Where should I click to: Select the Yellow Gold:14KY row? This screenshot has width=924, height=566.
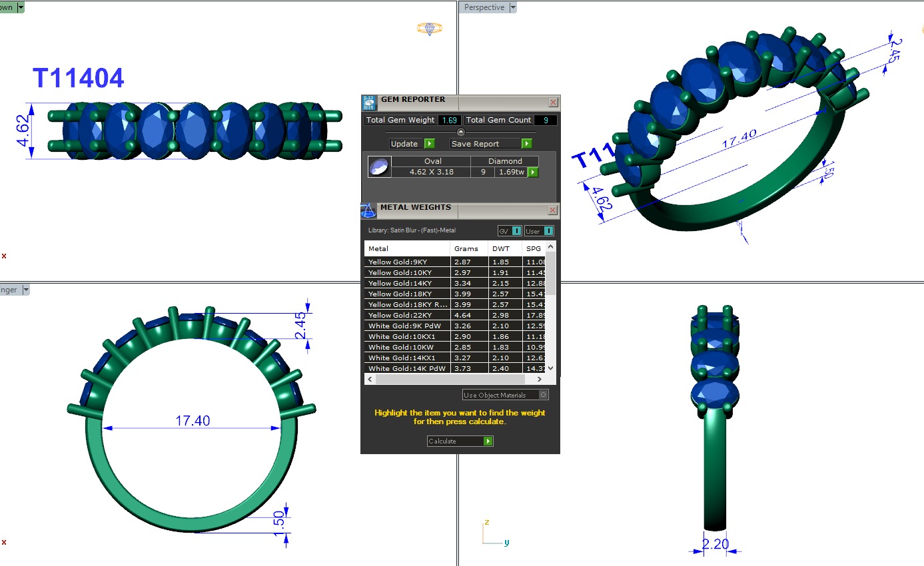click(407, 283)
